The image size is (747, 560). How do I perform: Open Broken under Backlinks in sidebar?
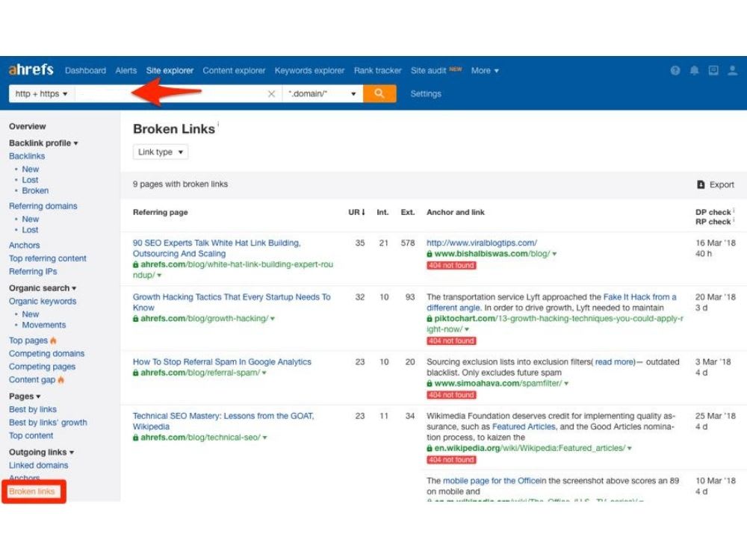[35, 190]
